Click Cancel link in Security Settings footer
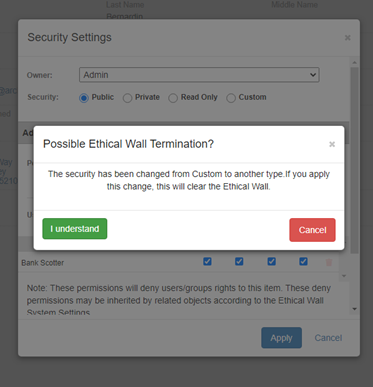 click(328, 338)
